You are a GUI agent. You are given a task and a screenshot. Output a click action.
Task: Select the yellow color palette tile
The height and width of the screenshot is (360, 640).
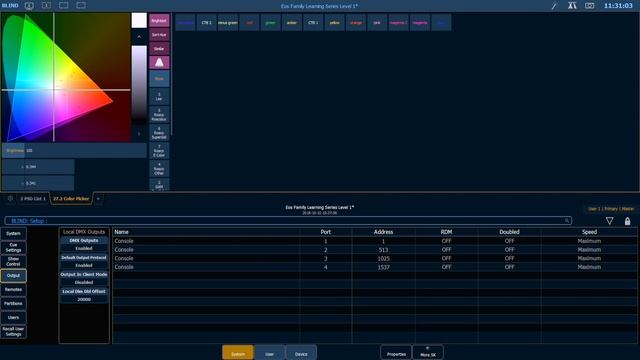pyautogui.click(x=335, y=22)
